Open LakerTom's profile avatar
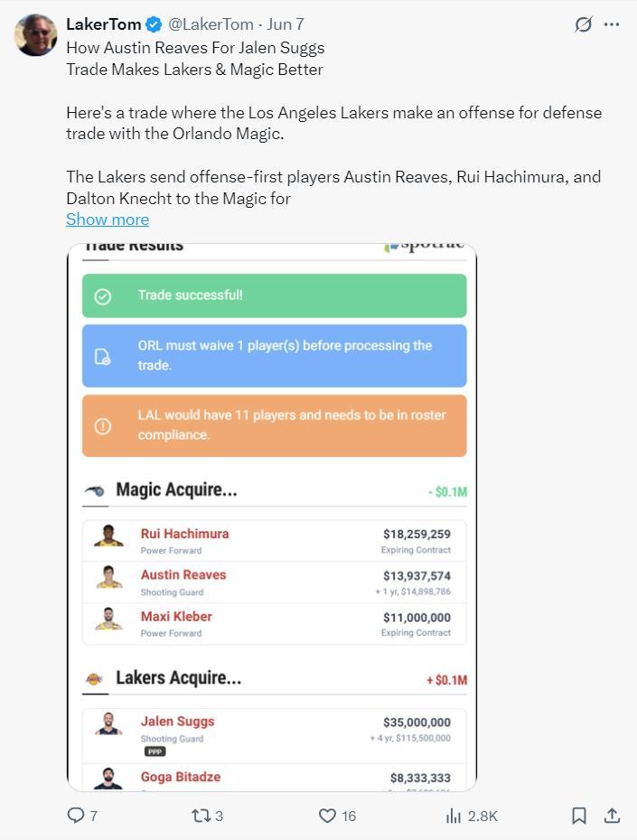 (35, 35)
